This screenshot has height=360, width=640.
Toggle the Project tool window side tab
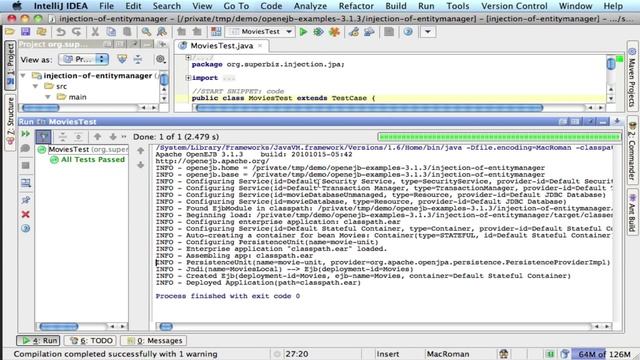pos(11,65)
